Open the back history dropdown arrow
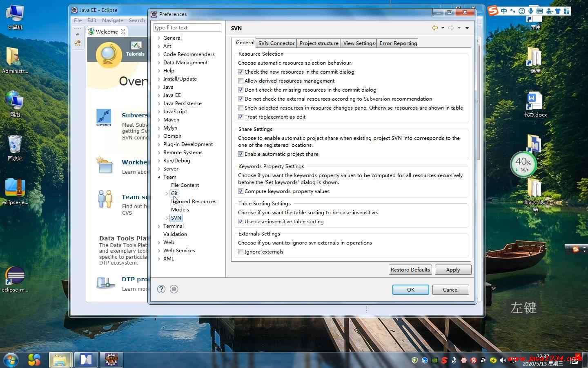The width and height of the screenshot is (588, 368). [443, 28]
